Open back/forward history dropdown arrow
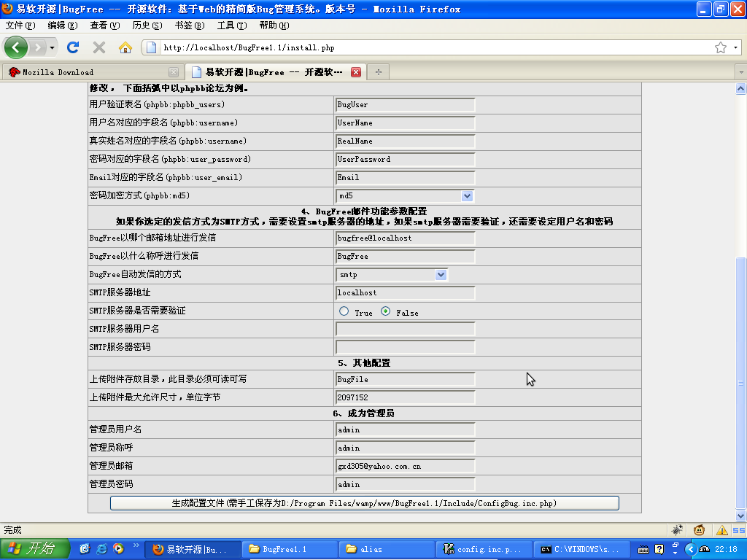The width and height of the screenshot is (747, 560). [52, 47]
